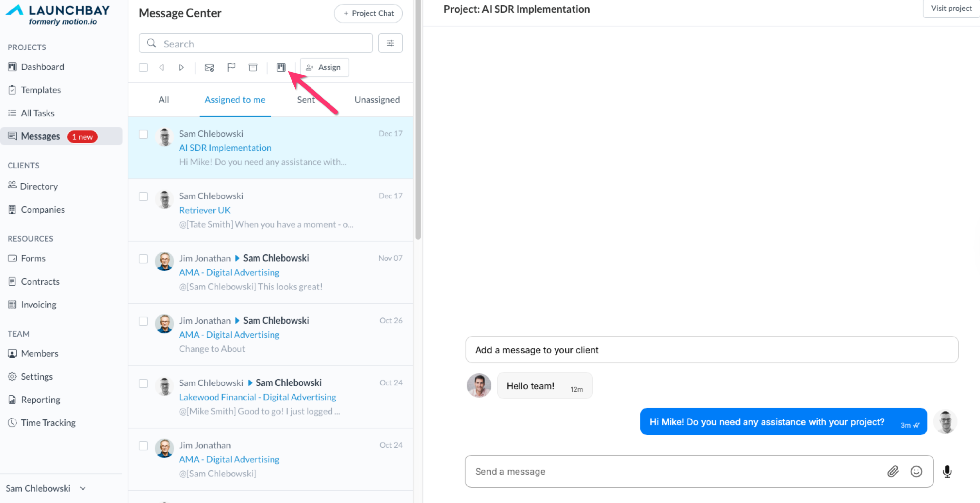Click the mark-as-unread envelope icon
The height and width of the screenshot is (503, 980).
(x=209, y=68)
